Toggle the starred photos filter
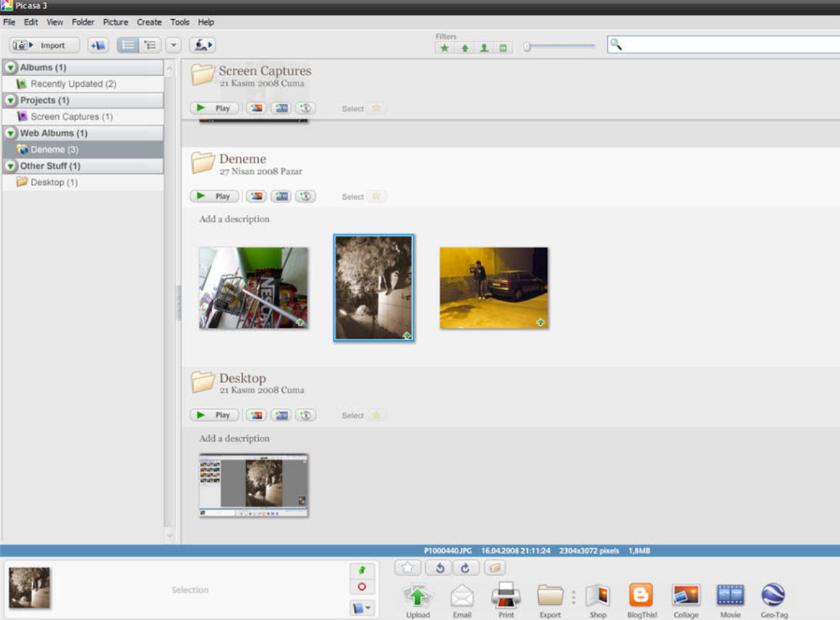The image size is (840, 620). [x=445, y=48]
